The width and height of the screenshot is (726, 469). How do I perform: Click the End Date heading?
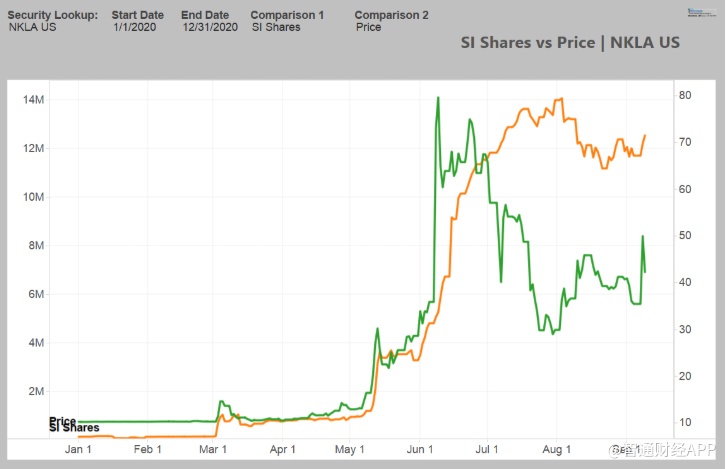pos(205,15)
